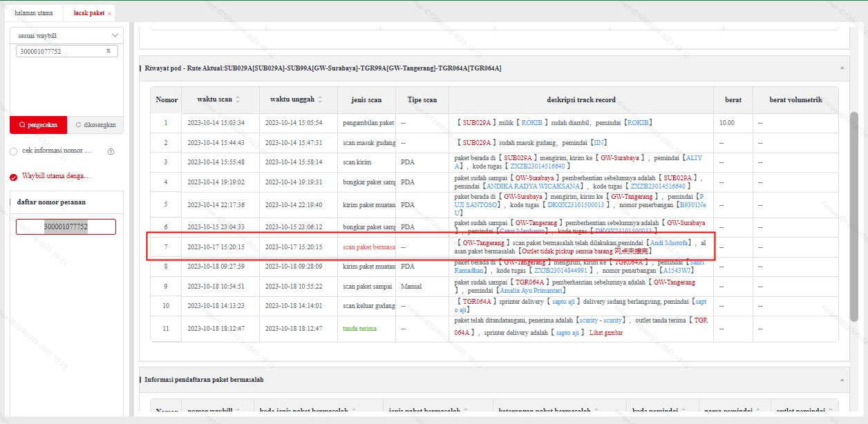Click the jenis scan column header
This screenshot has width=868, height=424.
click(x=366, y=100)
